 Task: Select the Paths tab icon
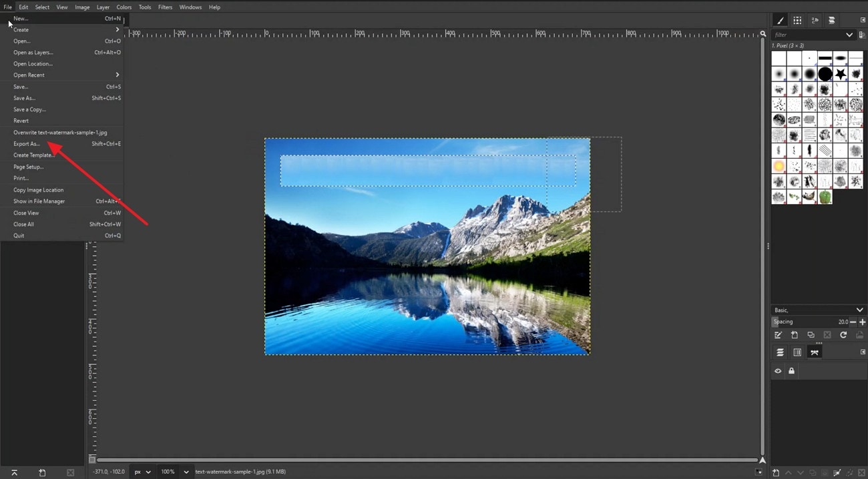[x=815, y=352]
